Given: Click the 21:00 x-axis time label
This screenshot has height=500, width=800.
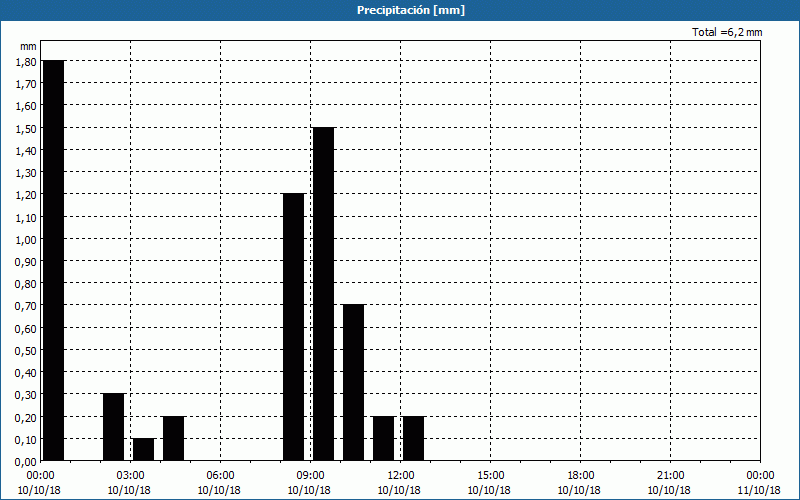Looking at the screenshot, I should (x=670, y=476).
